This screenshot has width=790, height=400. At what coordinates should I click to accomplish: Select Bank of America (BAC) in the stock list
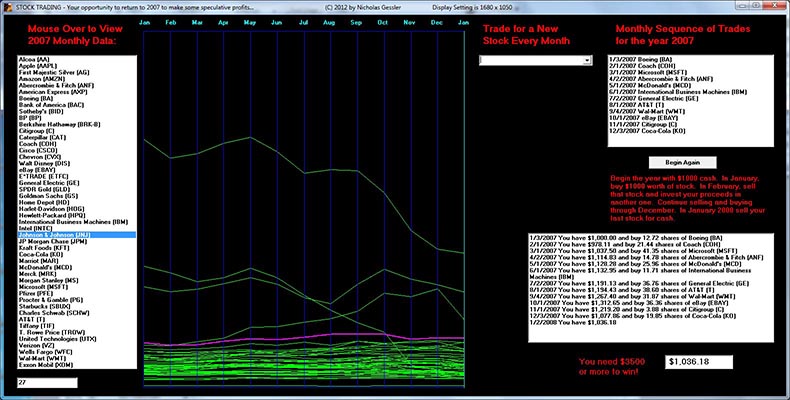[77, 105]
